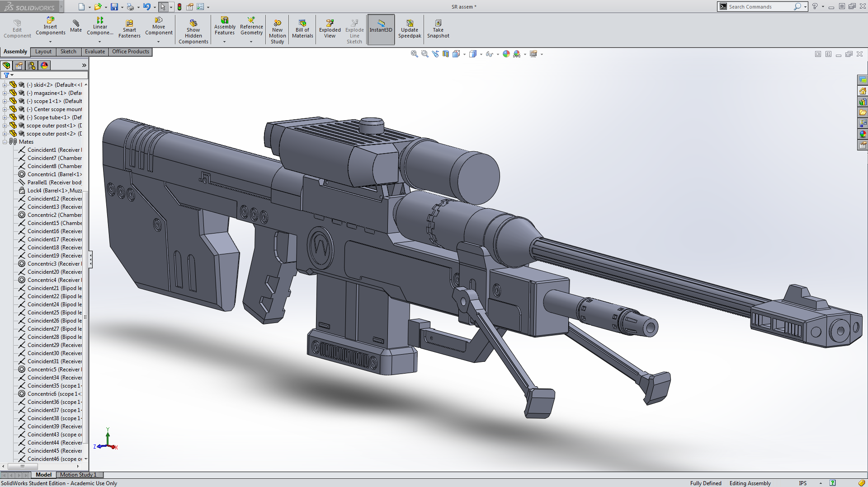Toggle the Instant3D mode

381,29
